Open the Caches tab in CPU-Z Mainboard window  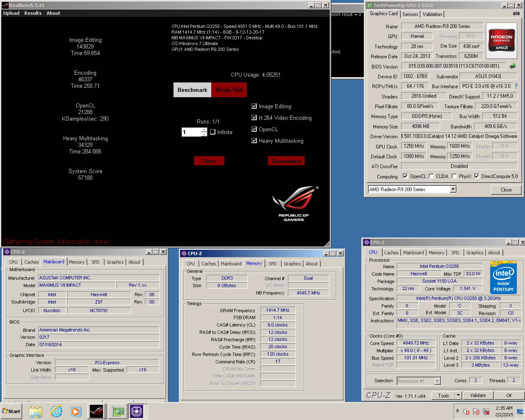tap(32, 262)
